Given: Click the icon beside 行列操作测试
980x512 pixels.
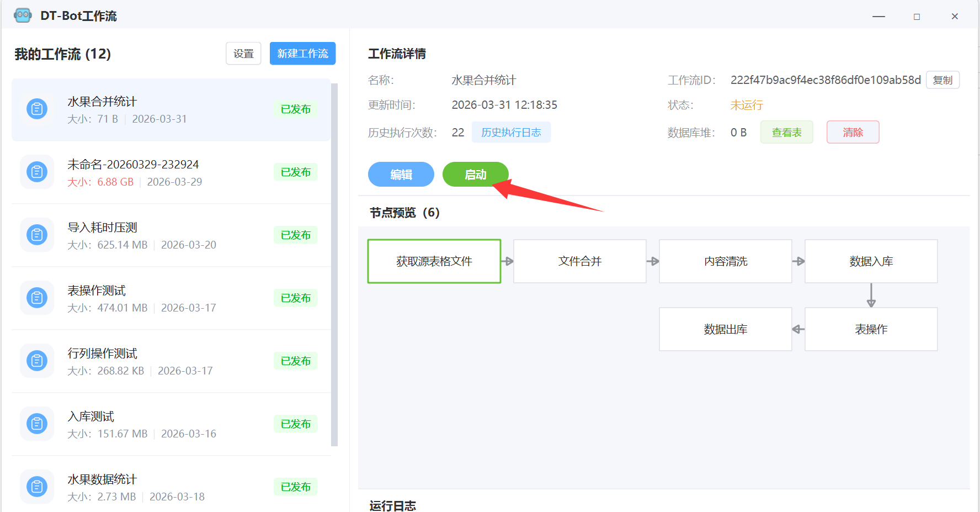Looking at the screenshot, I should 37,361.
